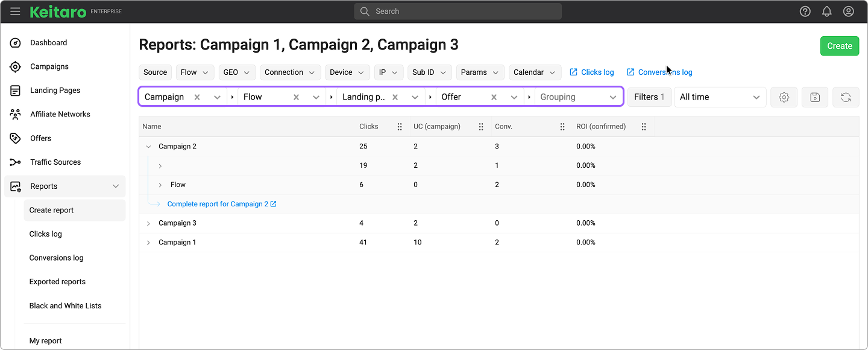
Task: Click the hamburger menu icon
Action: (x=15, y=11)
